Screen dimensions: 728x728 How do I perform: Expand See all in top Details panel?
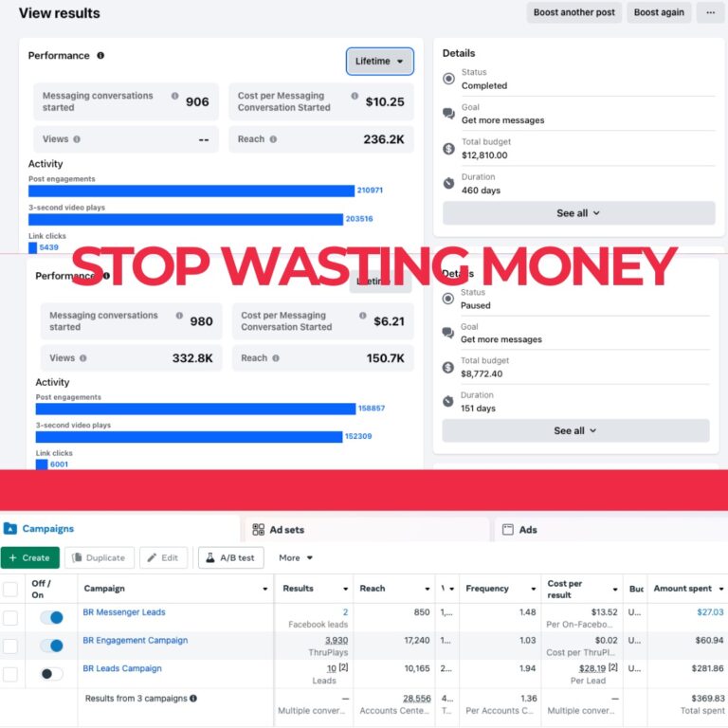click(578, 213)
